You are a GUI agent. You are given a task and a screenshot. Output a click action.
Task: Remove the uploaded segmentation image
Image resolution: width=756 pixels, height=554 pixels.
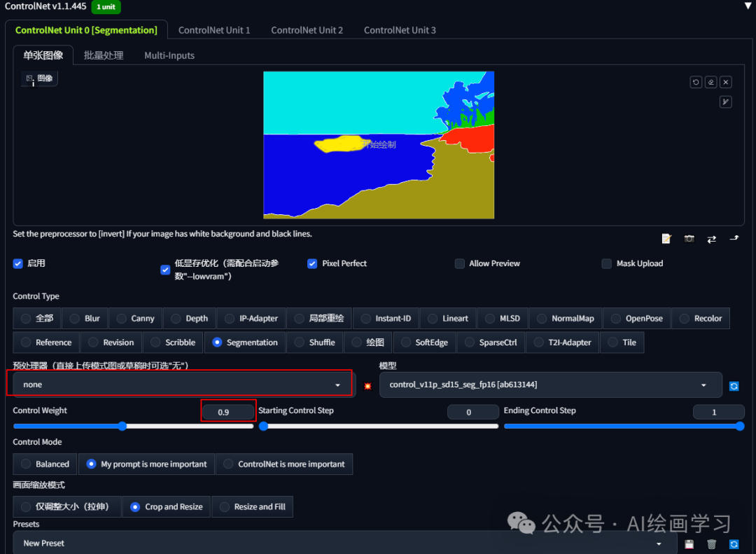(x=726, y=82)
